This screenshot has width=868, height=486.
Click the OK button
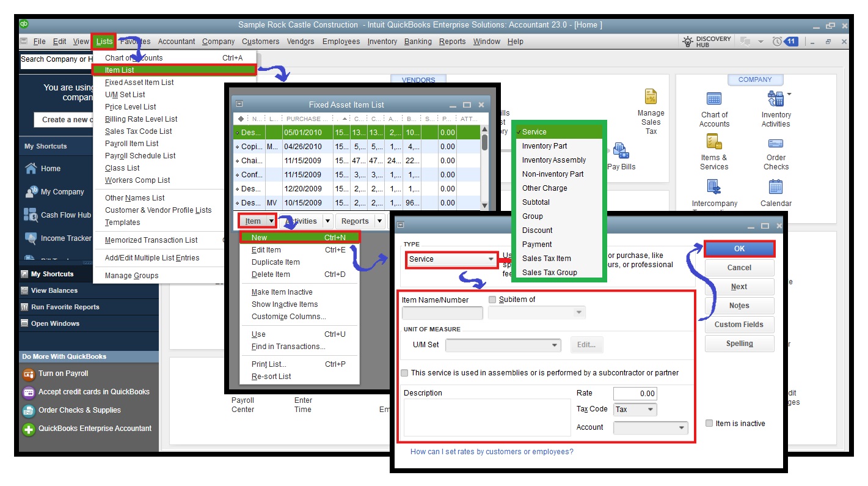tap(739, 249)
